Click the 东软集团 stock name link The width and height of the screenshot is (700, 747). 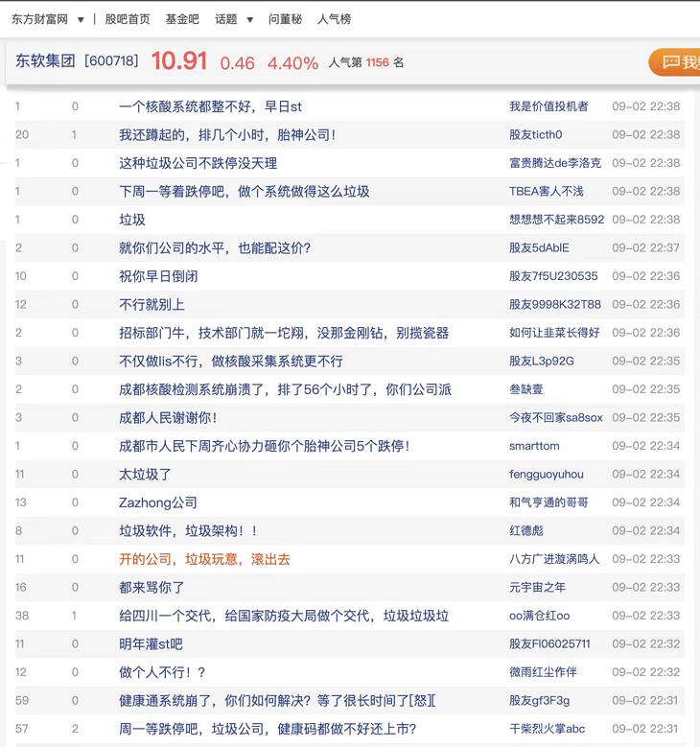tap(45, 61)
